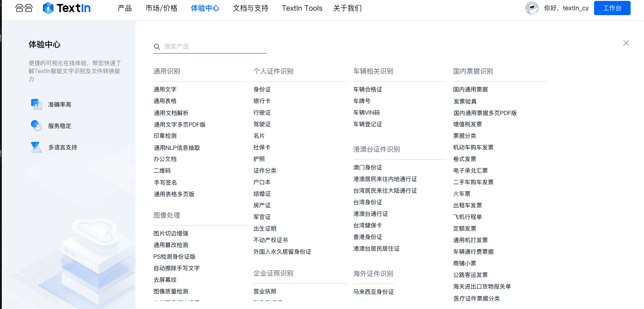Click the 服务稳定 feature icon

(x=37, y=126)
